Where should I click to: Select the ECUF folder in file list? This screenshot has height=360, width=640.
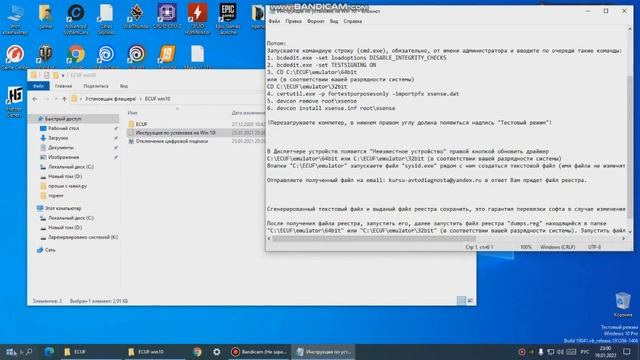pos(141,124)
